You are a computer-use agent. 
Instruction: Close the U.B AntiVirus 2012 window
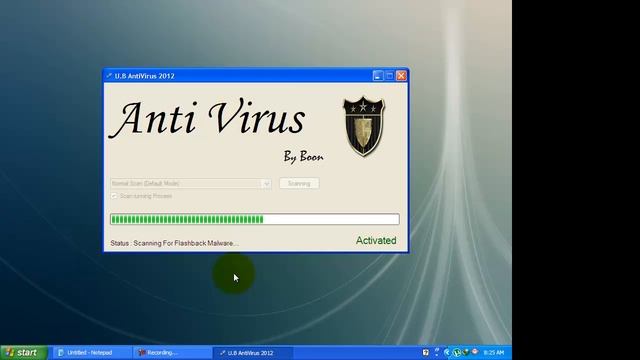[x=402, y=76]
